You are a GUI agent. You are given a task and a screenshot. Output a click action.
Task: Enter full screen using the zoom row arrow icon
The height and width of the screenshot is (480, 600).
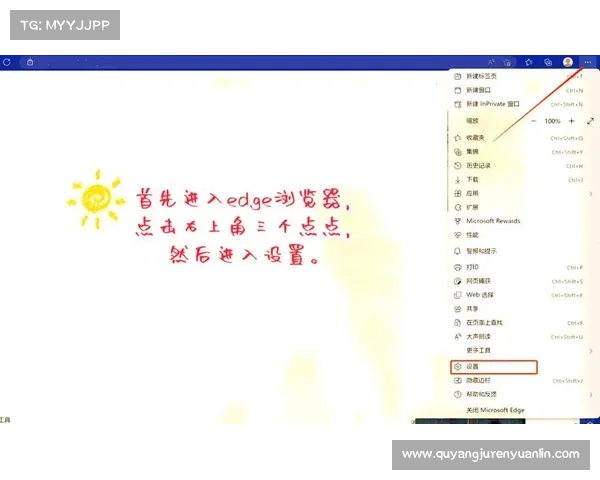(590, 121)
